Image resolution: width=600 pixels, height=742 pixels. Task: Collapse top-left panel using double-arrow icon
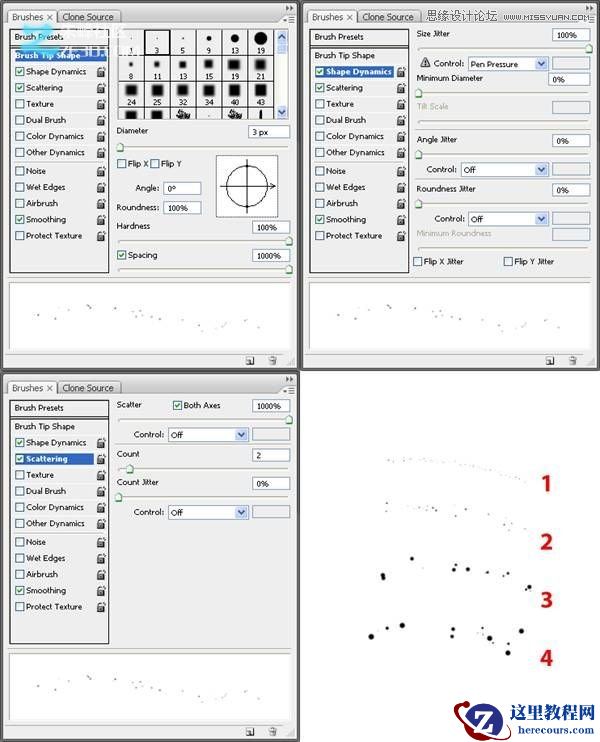tap(289, 8)
